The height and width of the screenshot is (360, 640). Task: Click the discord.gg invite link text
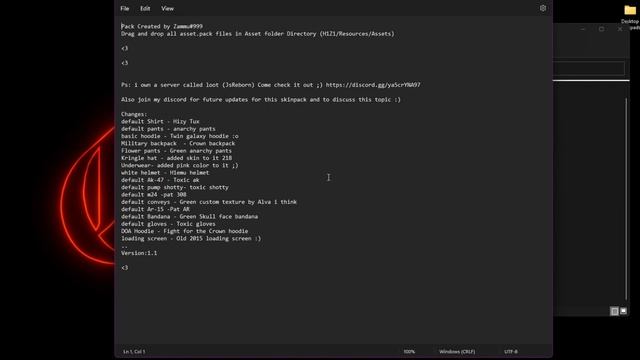pos(373,85)
